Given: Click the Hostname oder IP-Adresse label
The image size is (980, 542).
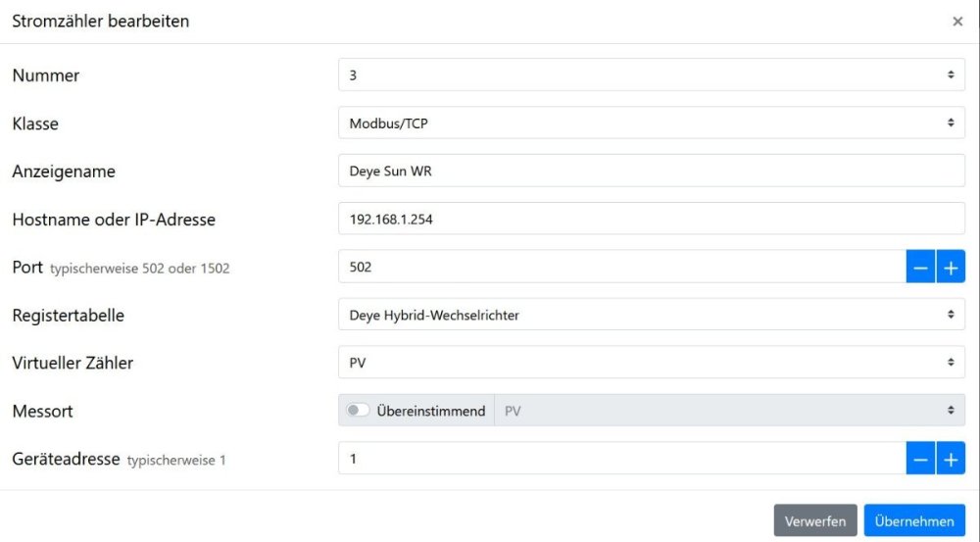Looking at the screenshot, I should [x=114, y=220].
